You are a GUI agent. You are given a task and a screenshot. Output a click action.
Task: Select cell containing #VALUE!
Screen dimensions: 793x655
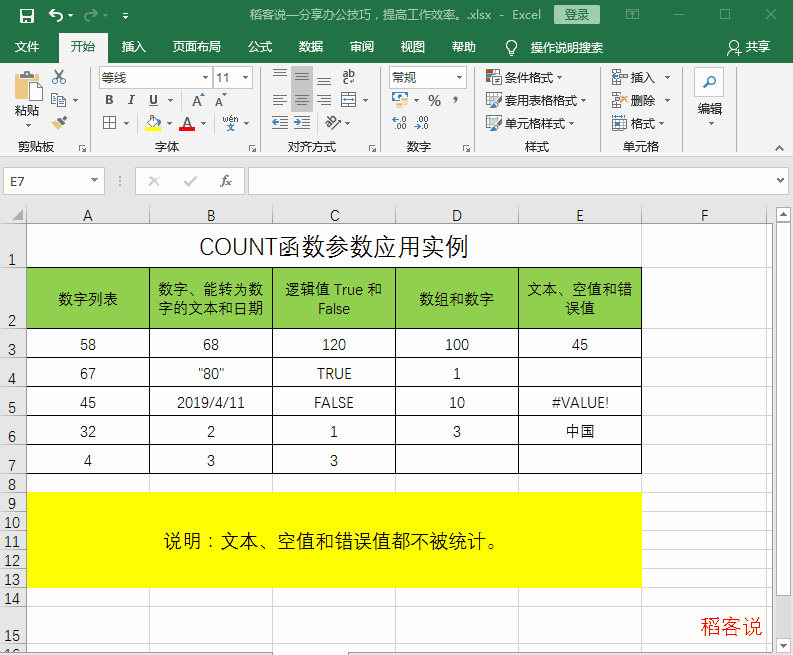coord(580,402)
